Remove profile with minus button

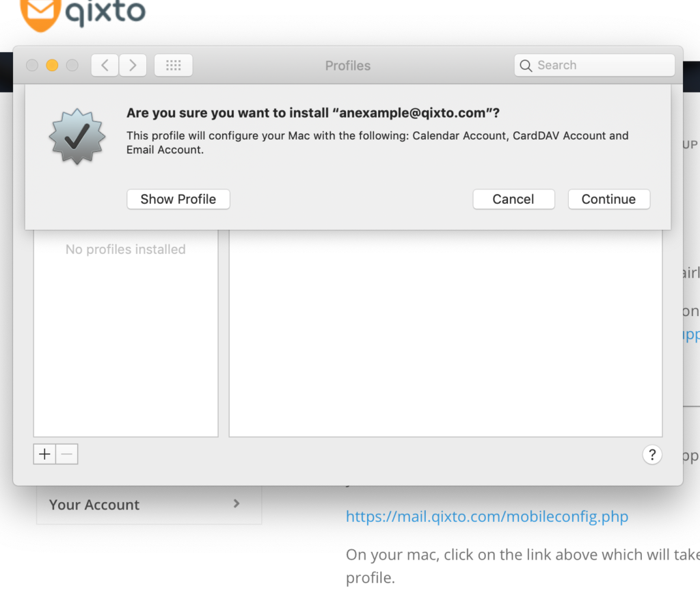(x=67, y=454)
